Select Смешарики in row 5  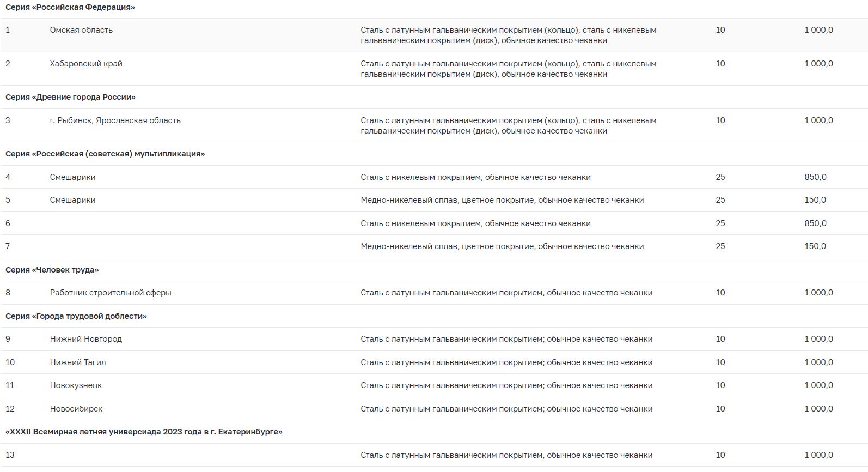coord(72,200)
